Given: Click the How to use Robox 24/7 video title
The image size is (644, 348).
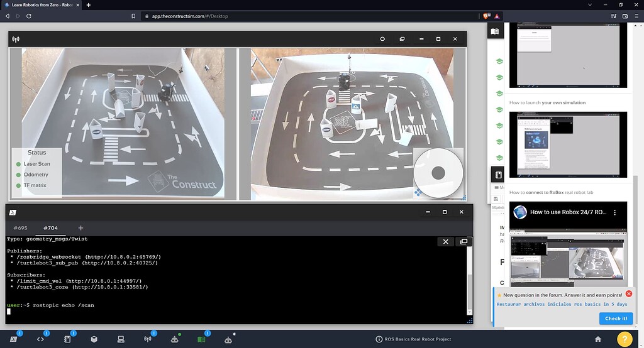Looking at the screenshot, I should 568,212.
